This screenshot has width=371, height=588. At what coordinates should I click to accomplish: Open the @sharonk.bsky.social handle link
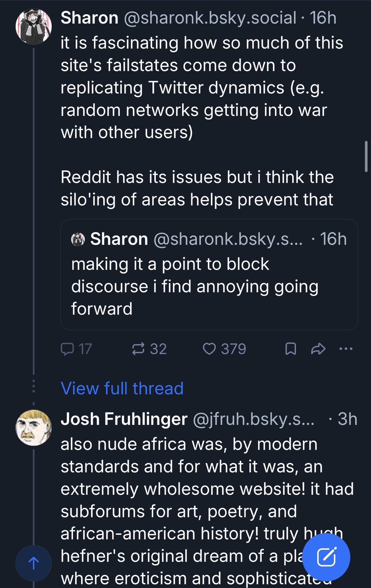click(210, 18)
